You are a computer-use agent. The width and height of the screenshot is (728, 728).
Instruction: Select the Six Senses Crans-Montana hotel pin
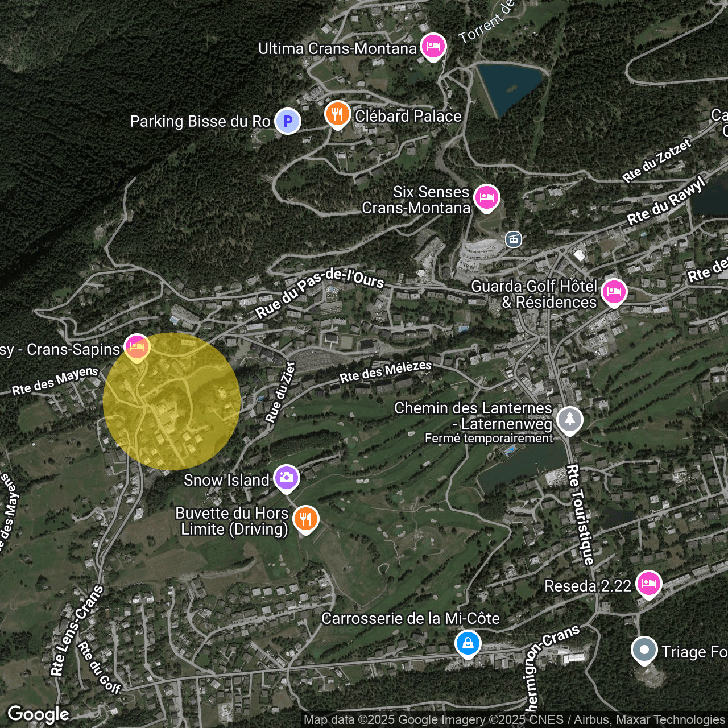[x=486, y=198]
